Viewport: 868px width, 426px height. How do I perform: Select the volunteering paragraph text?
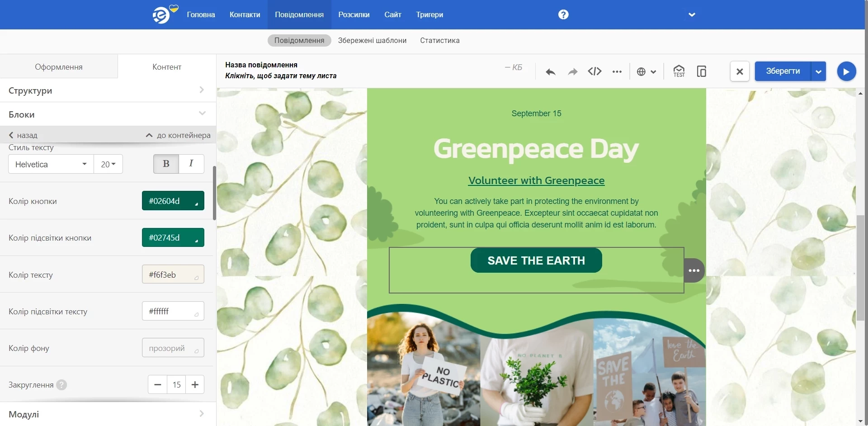coord(536,213)
